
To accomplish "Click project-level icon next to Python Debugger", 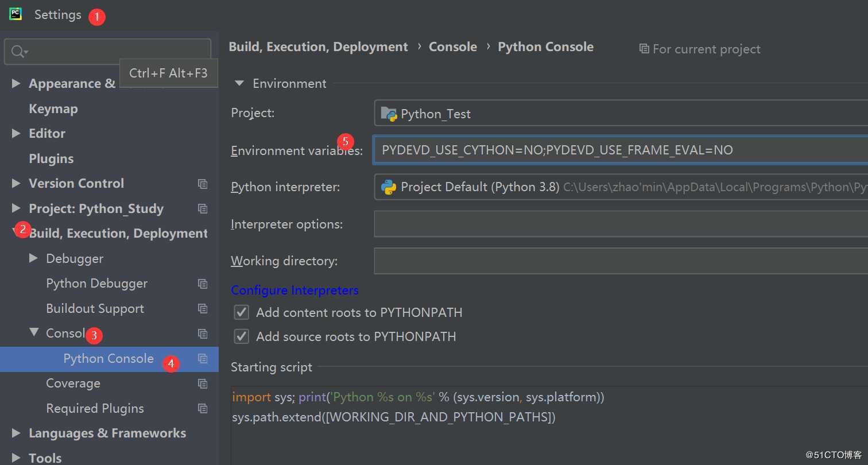I will pos(203,284).
